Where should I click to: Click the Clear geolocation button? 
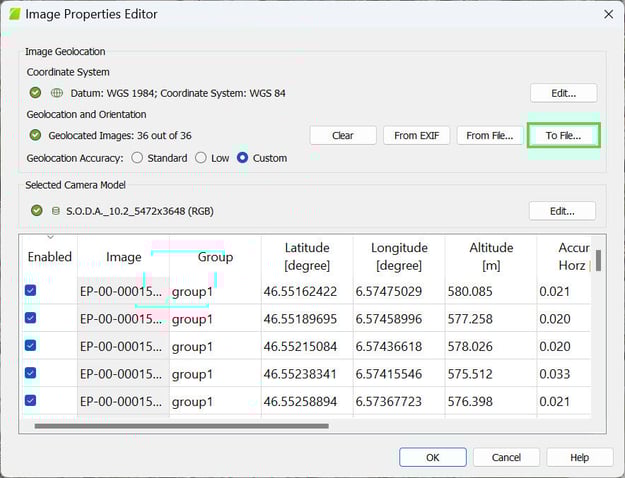pos(343,136)
